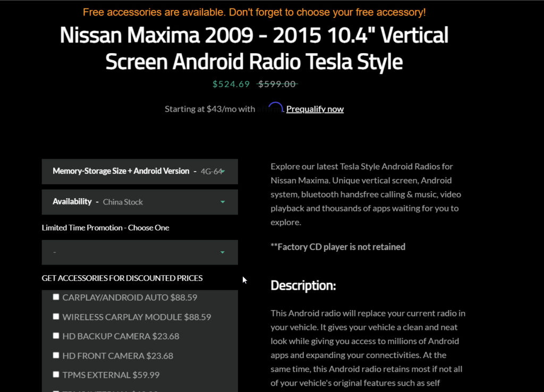Click the Factory CD player not retained note

pyautogui.click(x=338, y=246)
